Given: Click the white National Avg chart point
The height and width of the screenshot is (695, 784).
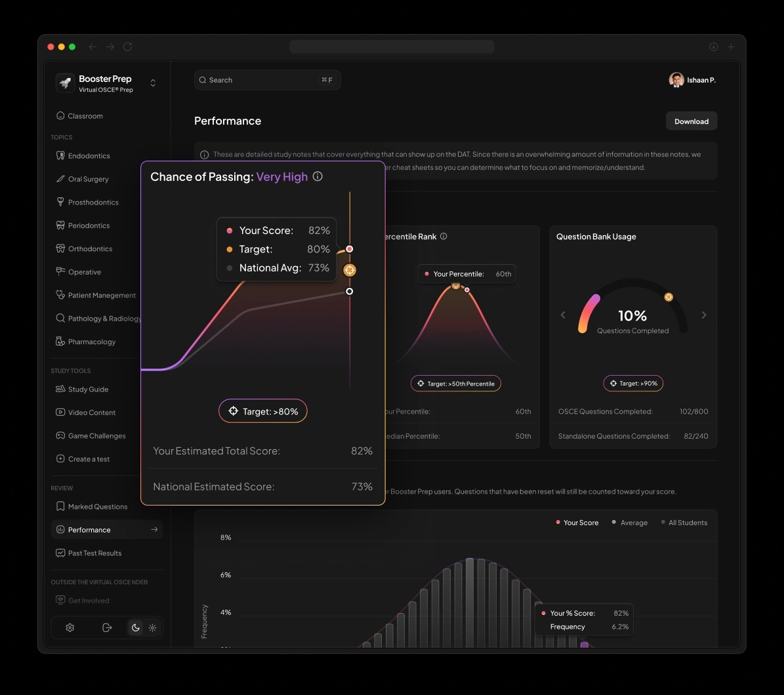Looking at the screenshot, I should point(350,291).
